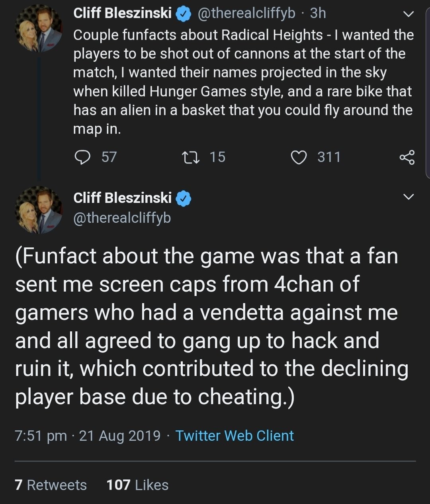Click Cliff Bleszinski name on second tweet
430x504 pixels.
pyautogui.click(x=122, y=198)
